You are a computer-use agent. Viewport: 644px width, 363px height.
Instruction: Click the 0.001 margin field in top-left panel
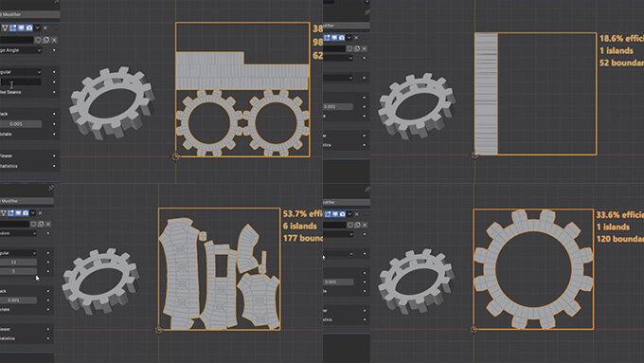(21, 124)
